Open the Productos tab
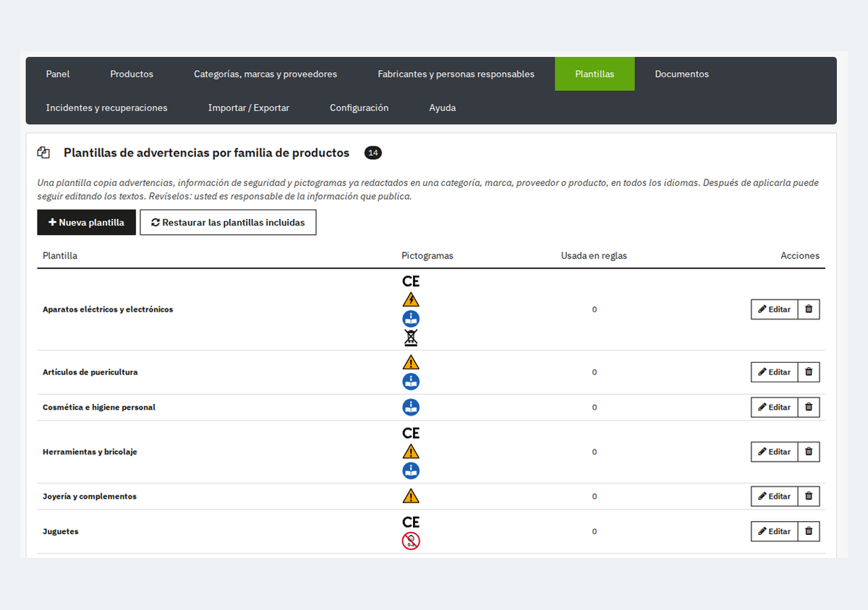 coord(132,74)
